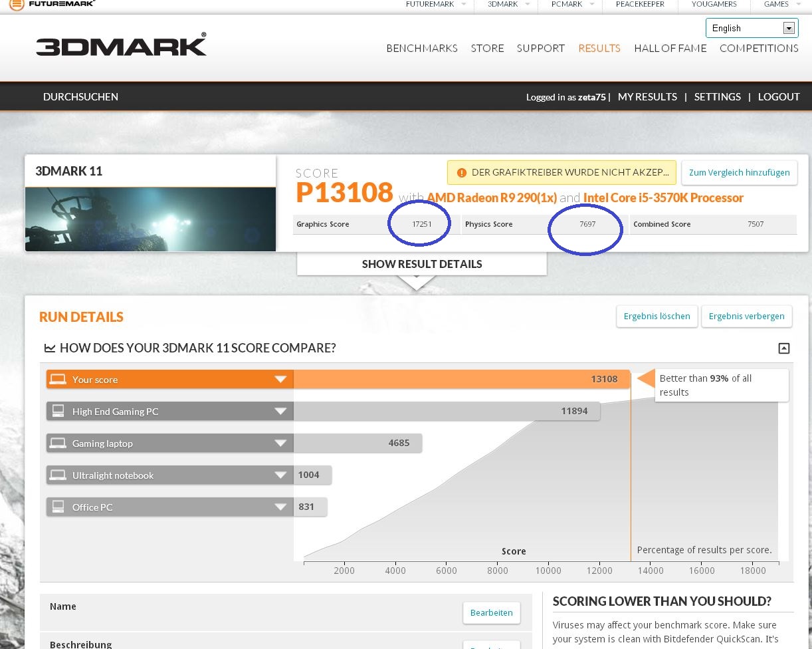Expand the Your score dropdown arrow

281,380
